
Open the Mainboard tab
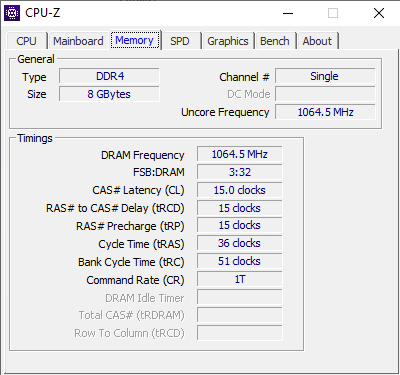(78, 41)
